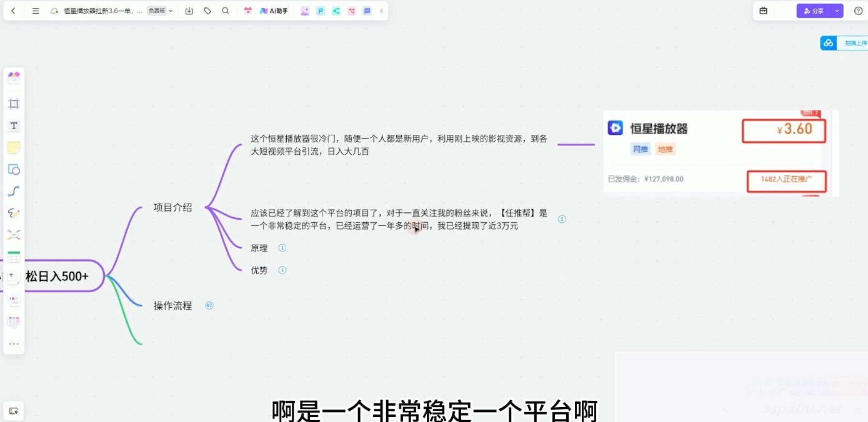
Task: Choose the freehand pen tool
Action: click(14, 213)
